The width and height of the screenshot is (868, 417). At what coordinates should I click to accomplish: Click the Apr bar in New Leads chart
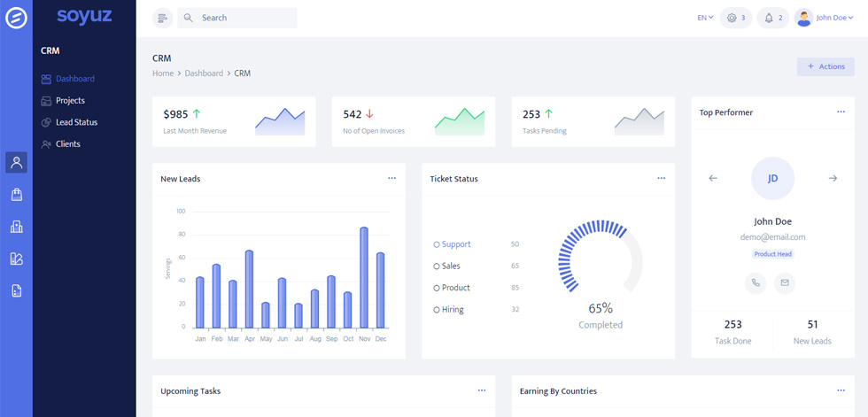[x=249, y=290]
